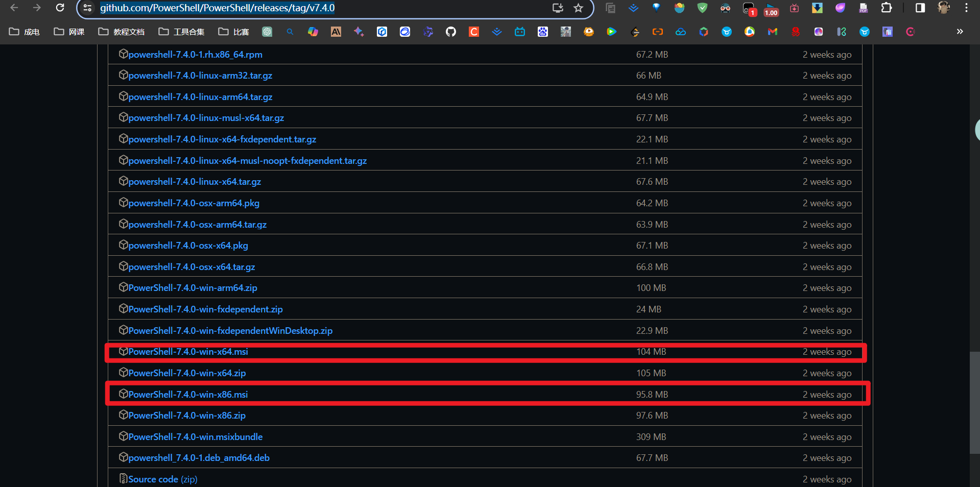This screenshot has width=980, height=487.
Task: Download powershell-7.4.0-osx-x64.pkg
Action: click(188, 246)
